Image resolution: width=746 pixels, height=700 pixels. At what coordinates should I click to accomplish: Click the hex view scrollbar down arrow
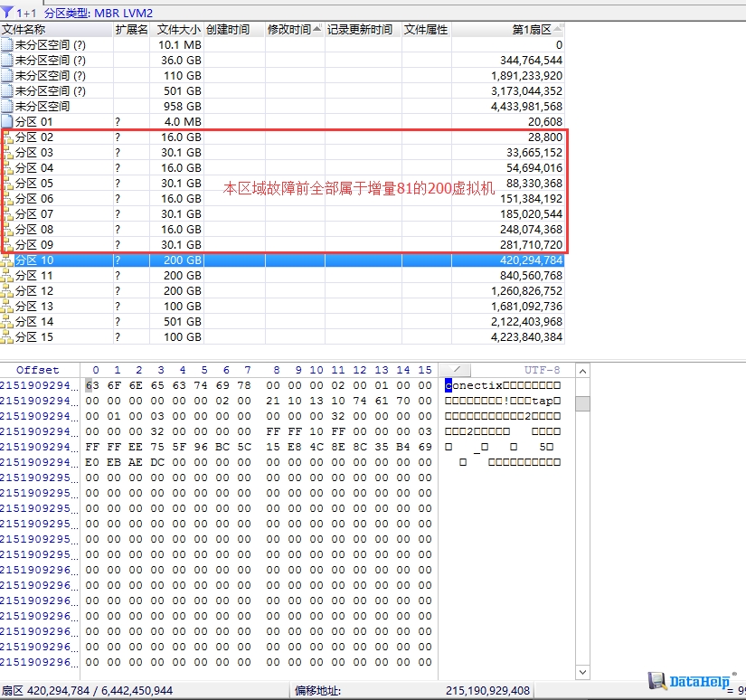pyautogui.click(x=583, y=672)
